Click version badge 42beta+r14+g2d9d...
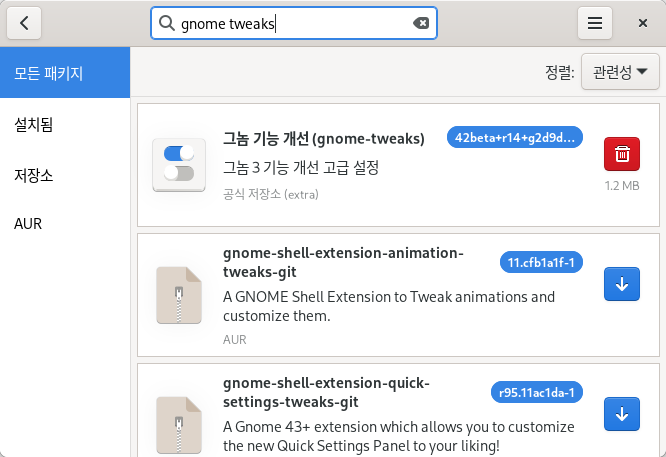Screen dimensions: 666x457 pyautogui.click(x=514, y=137)
